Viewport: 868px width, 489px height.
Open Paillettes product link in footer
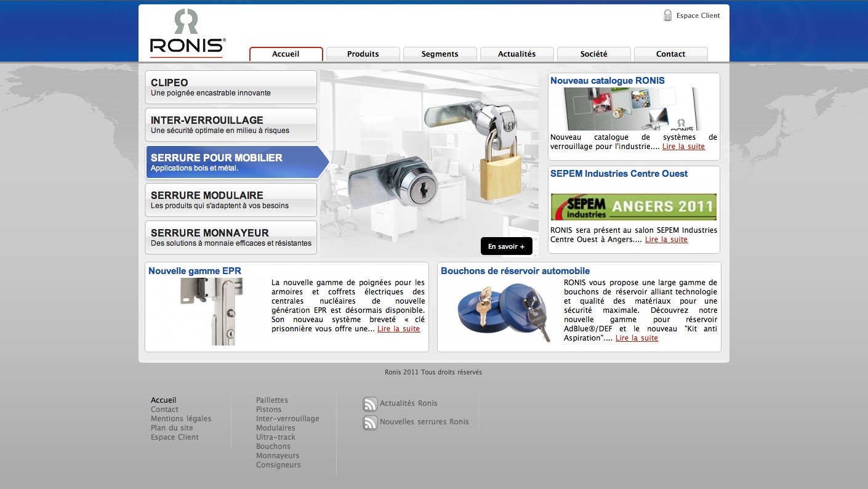[x=272, y=400]
